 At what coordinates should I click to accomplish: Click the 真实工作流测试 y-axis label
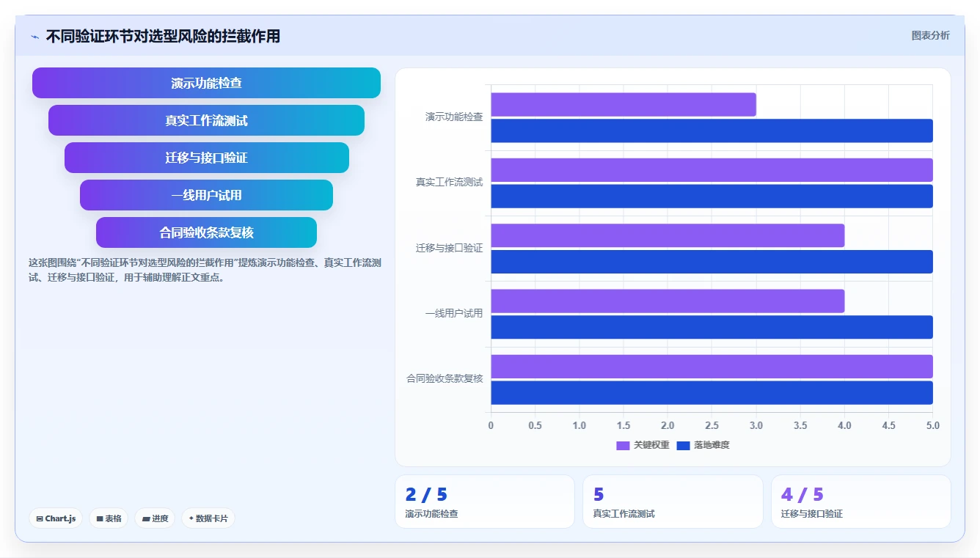coord(449,182)
